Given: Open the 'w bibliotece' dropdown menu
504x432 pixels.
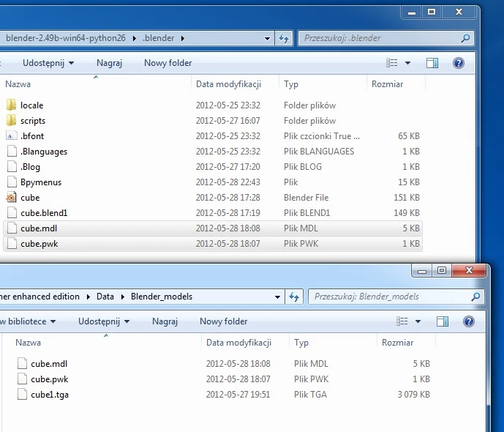Looking at the screenshot, I should [x=28, y=321].
